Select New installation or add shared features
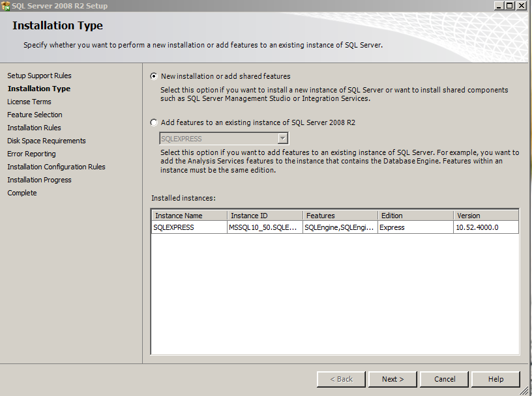532x396 pixels. (154, 76)
